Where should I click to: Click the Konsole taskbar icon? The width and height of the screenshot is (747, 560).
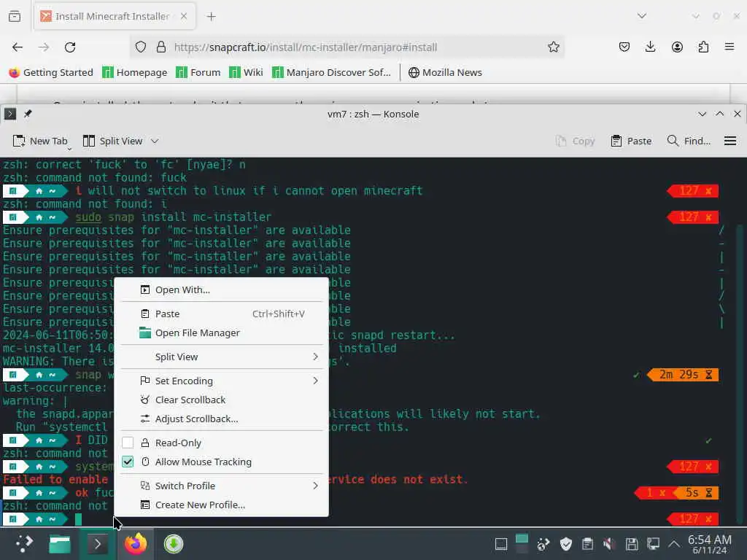97,544
